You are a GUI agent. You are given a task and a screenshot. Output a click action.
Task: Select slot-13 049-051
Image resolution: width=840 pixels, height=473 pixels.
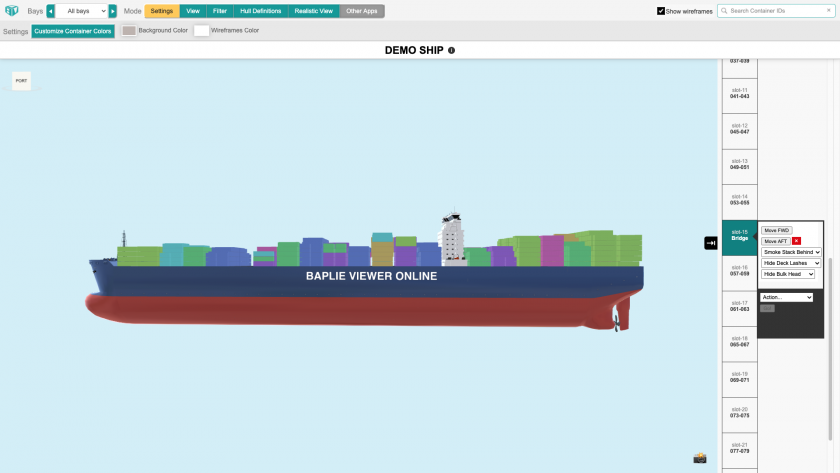(739, 167)
